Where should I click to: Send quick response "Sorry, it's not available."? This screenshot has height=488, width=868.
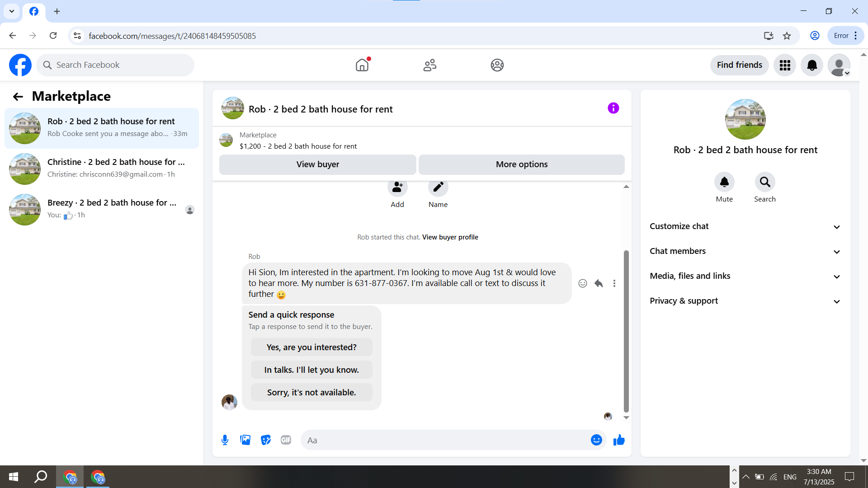[x=311, y=392]
